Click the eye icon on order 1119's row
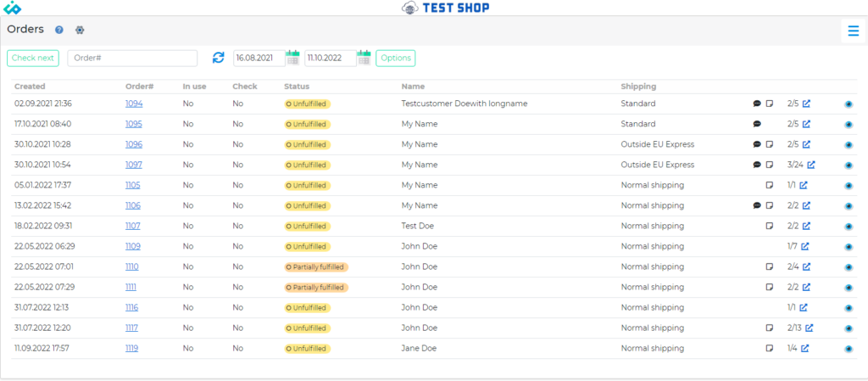This screenshot has height=381, width=868. tap(849, 349)
